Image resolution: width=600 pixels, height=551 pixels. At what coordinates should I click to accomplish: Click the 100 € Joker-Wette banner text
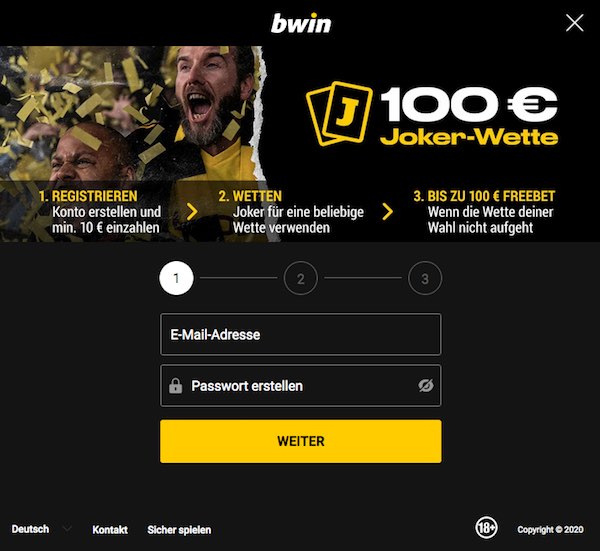tap(469, 117)
